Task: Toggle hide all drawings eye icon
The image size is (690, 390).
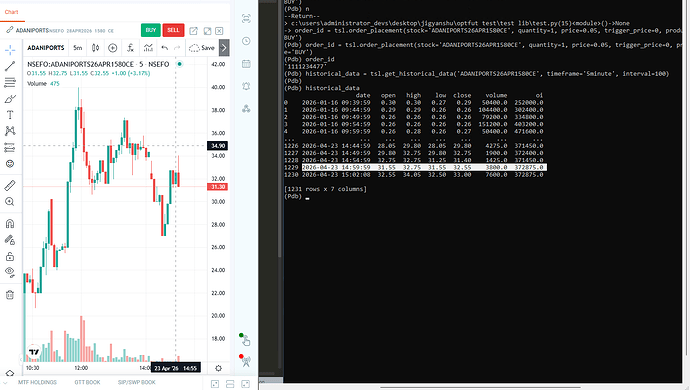Action: (x=10, y=272)
